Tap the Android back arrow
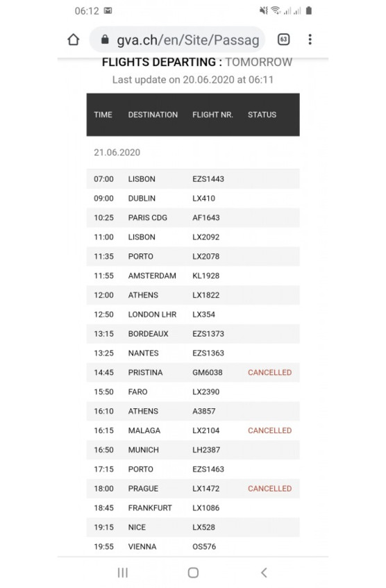Viewport: 386px width, 588px height. pyautogui.click(x=264, y=573)
